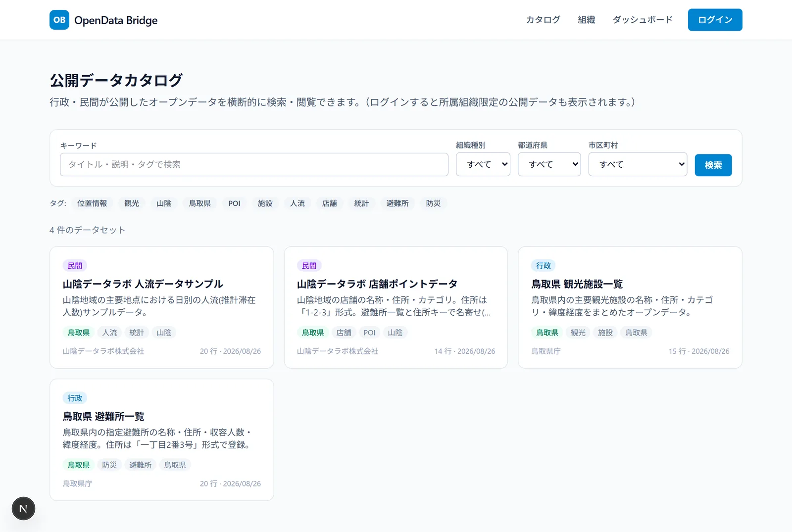Click the 検索 button

713,165
